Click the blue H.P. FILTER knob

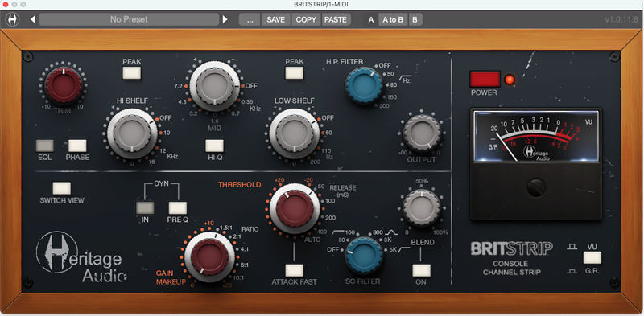point(364,84)
